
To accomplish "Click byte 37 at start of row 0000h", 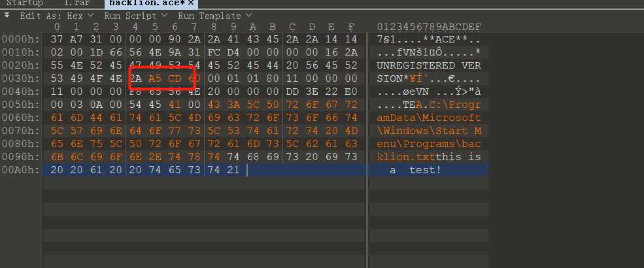I will click(57, 39).
